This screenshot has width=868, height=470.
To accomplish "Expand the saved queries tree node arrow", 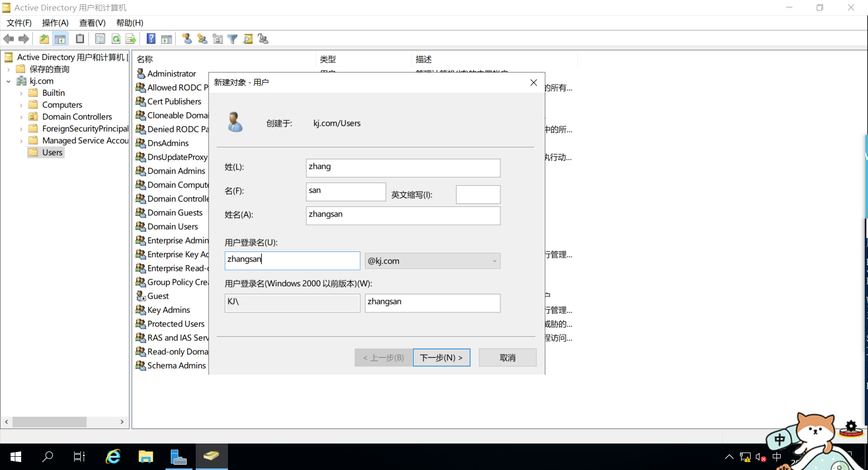I will (x=8, y=69).
